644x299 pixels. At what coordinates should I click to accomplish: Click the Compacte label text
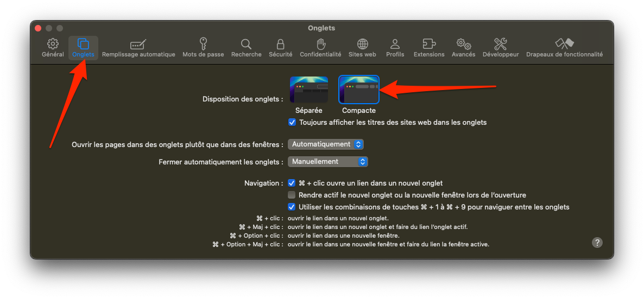pyautogui.click(x=359, y=111)
